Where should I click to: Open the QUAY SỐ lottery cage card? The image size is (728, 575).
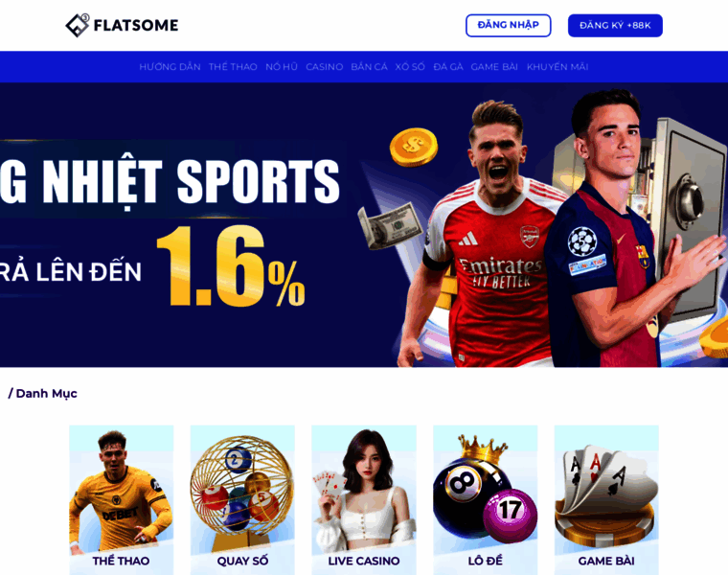pyautogui.click(x=242, y=499)
